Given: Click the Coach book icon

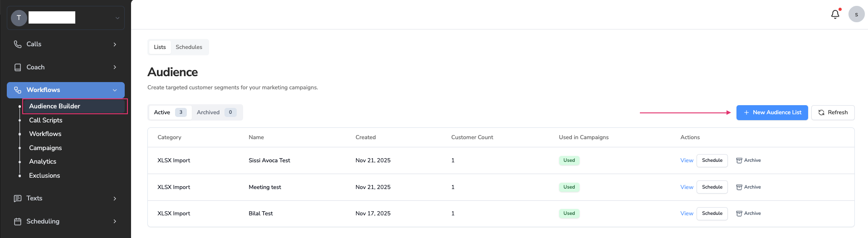Looking at the screenshot, I should coord(18,67).
